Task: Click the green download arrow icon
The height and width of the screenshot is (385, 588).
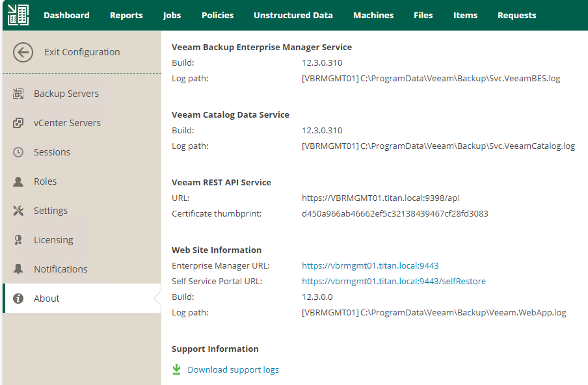Action: [x=176, y=369]
